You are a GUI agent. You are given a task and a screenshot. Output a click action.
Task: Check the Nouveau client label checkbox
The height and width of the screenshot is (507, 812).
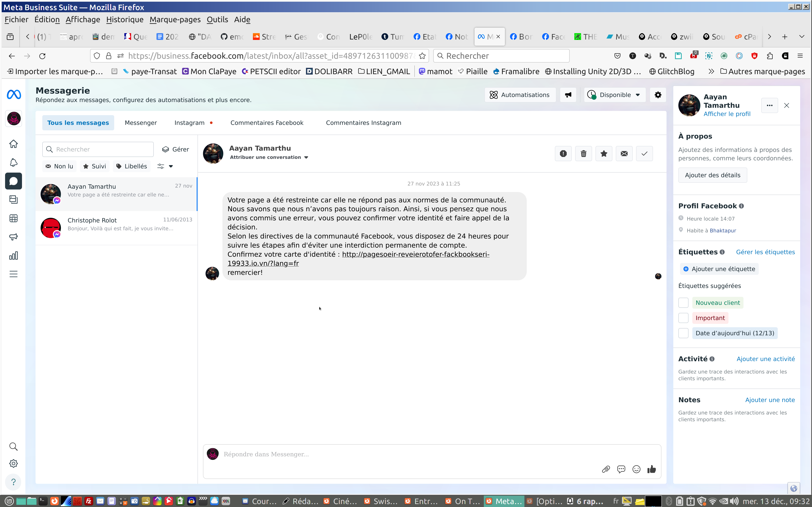pyautogui.click(x=683, y=303)
